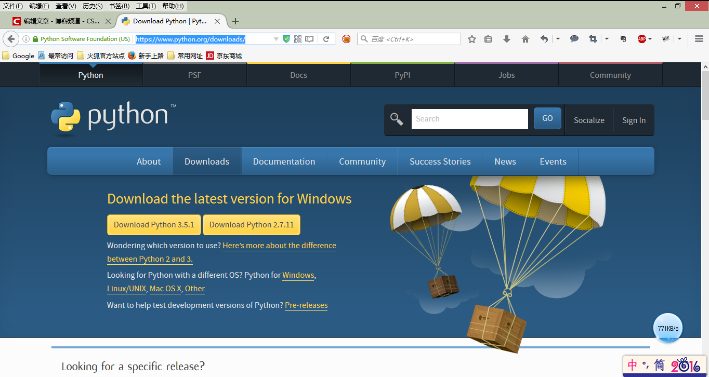Open Pre-releases link

click(x=306, y=305)
